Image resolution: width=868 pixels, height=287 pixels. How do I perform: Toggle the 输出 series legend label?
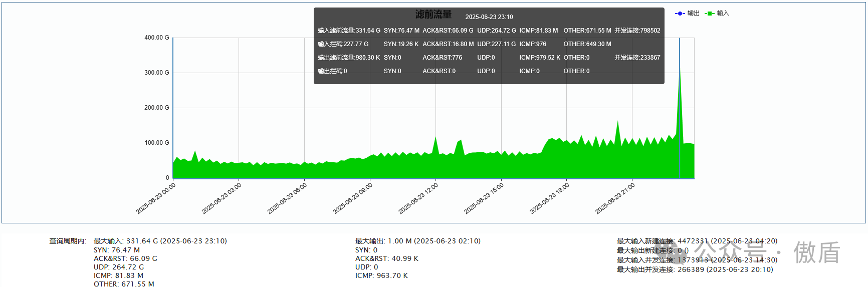pyautogui.click(x=694, y=14)
